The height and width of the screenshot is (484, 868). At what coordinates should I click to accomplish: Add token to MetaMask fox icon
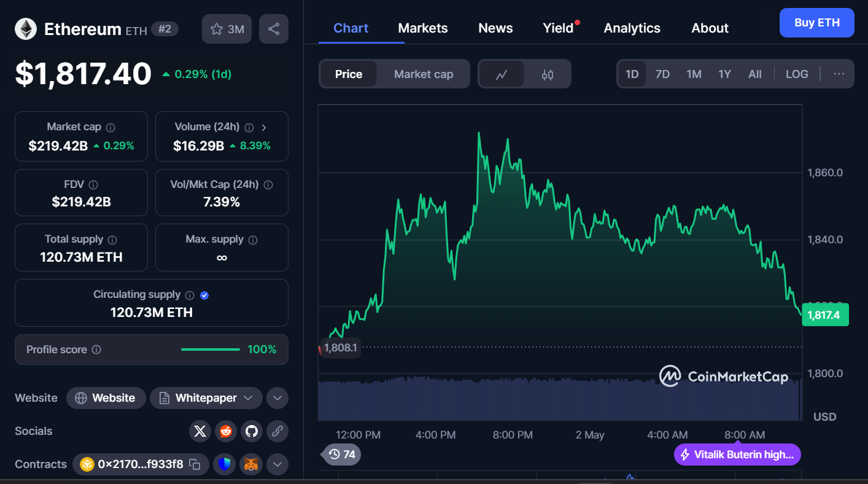251,464
